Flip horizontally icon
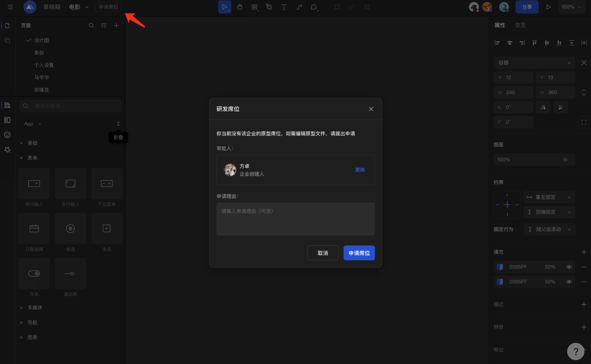 point(543,107)
